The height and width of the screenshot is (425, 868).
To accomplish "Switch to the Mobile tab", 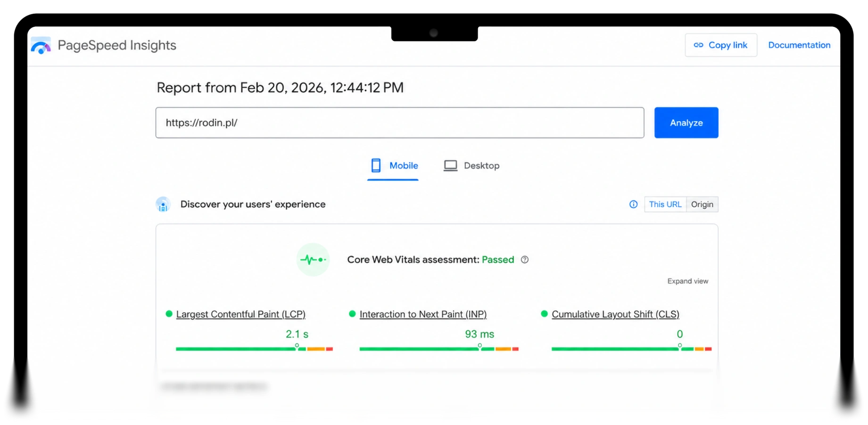I will [393, 166].
